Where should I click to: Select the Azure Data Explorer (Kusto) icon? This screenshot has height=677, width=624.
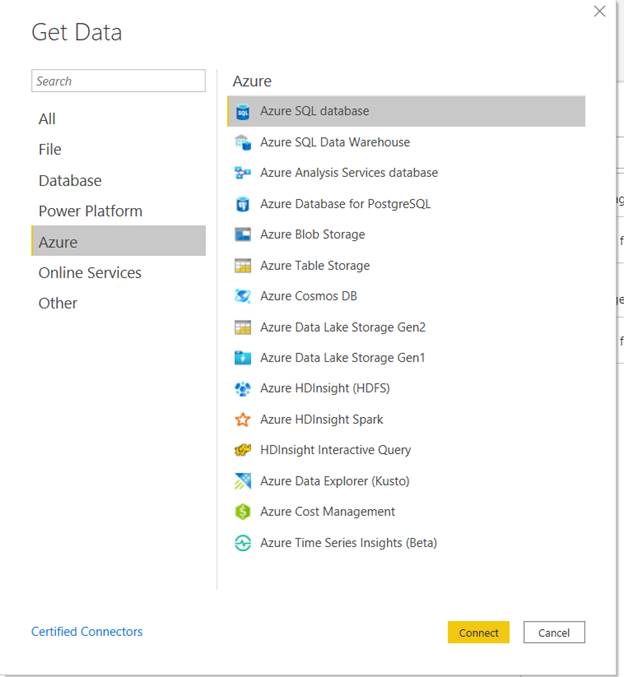coord(243,481)
